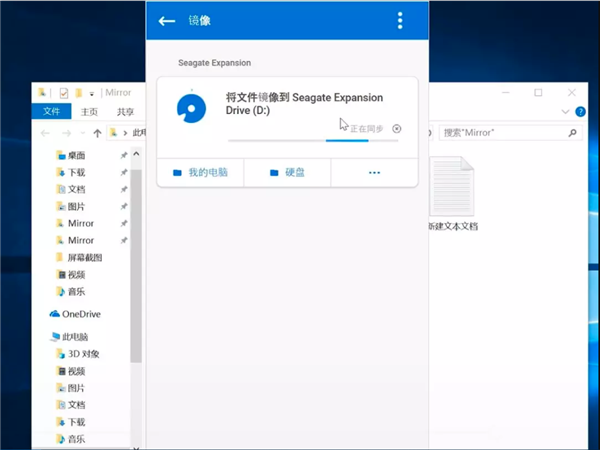Open Explorer help question mark icon
Image resolution: width=600 pixels, height=450 pixels.
[x=580, y=112]
